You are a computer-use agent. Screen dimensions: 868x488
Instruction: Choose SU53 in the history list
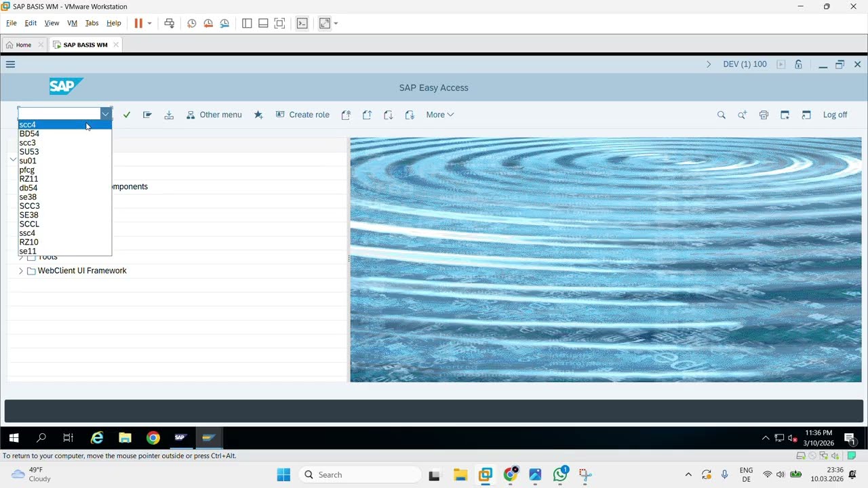point(65,152)
